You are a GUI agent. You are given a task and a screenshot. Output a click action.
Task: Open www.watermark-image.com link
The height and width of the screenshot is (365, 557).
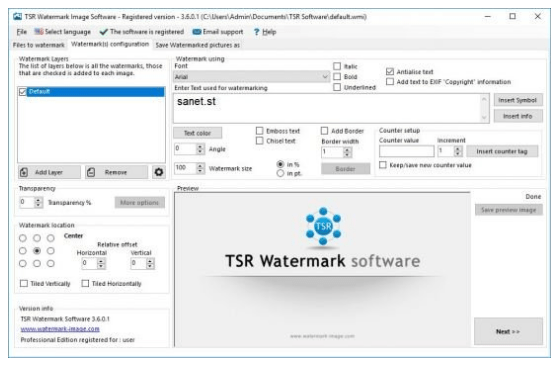tap(60, 329)
